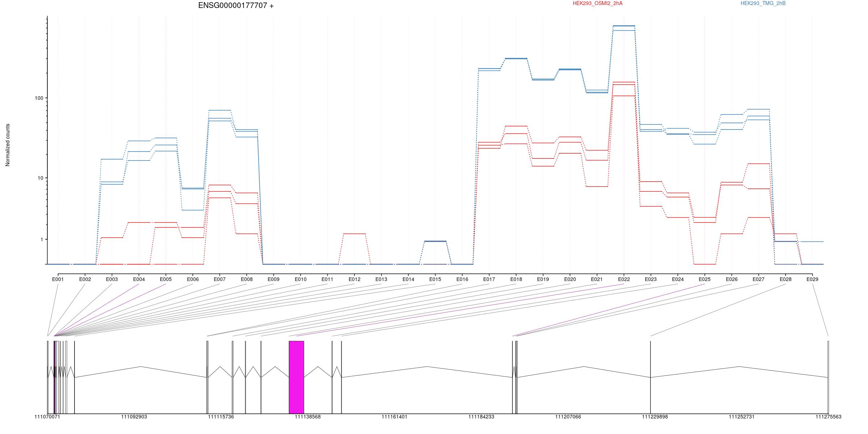This screenshot has width=868, height=434.
Task: Click exon label E020
Action: click(570, 279)
